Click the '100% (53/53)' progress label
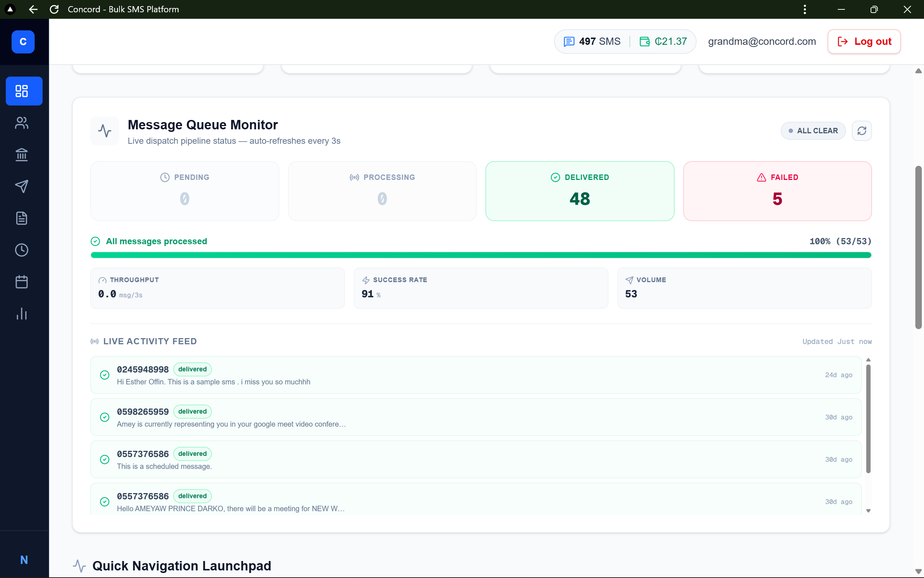Image resolution: width=924 pixels, height=578 pixels. click(840, 241)
